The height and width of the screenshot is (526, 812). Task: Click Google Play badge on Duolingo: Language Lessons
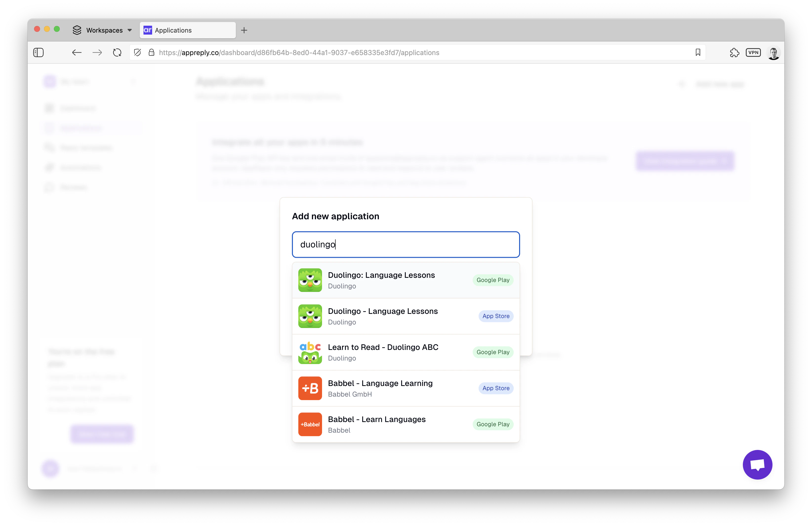coord(493,280)
